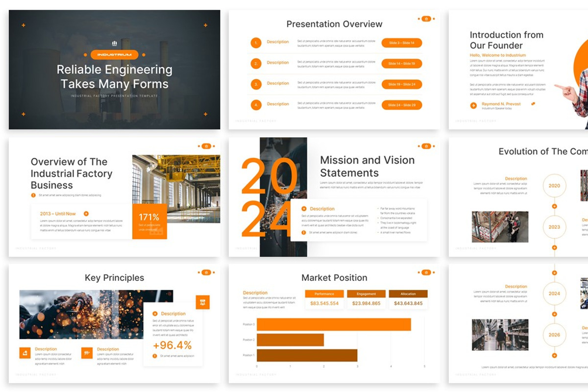588x392 pixels.
Task: Click numbered circle 1 on Presentation Overview
Action: point(256,43)
